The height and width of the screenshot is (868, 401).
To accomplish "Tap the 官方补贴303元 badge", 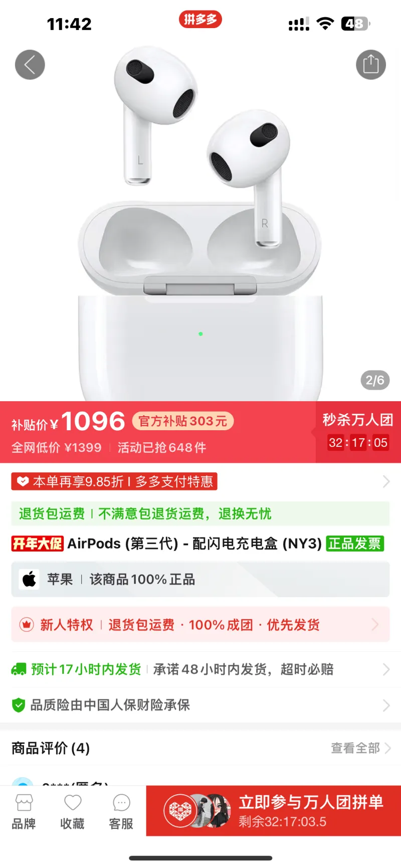I will 183,421.
